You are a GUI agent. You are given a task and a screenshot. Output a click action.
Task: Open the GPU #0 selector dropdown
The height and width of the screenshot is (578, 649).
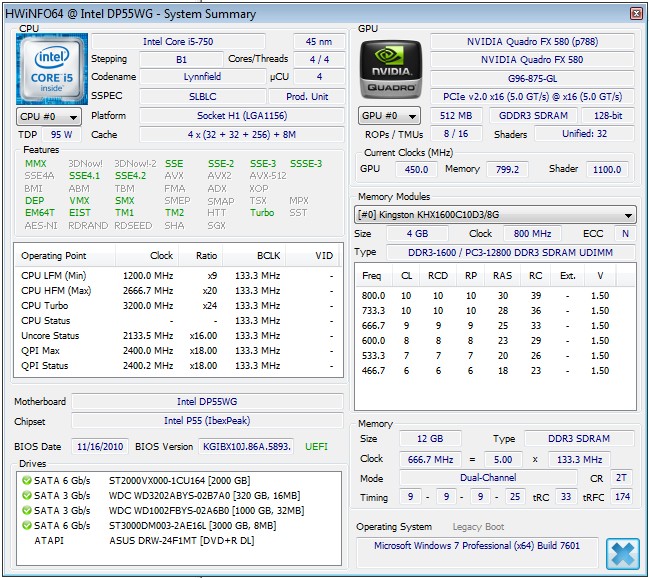[389, 116]
